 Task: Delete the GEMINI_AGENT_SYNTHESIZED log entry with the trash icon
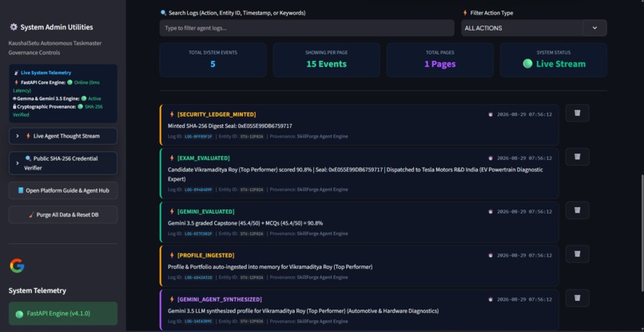[x=577, y=298]
